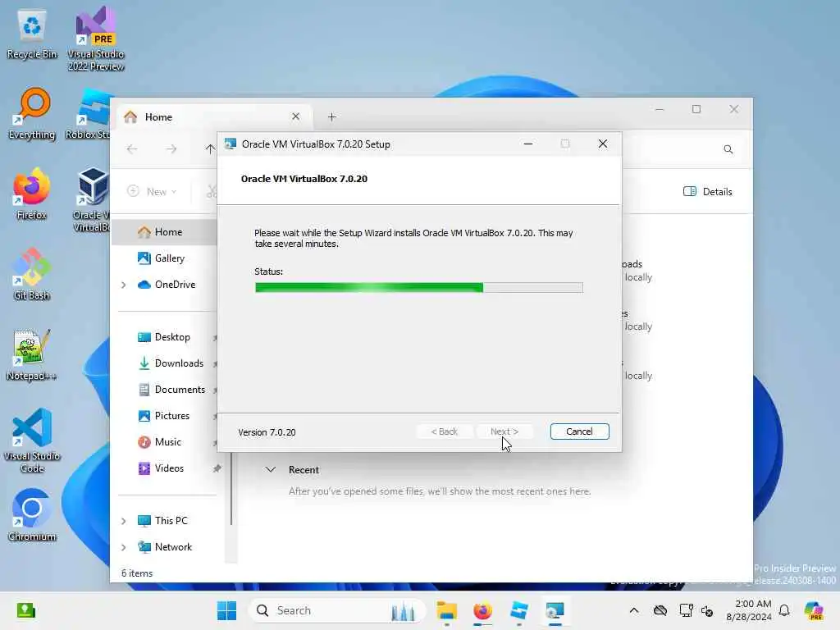Go forward in File Explorer navigation
The width and height of the screenshot is (840, 630).
171,149
